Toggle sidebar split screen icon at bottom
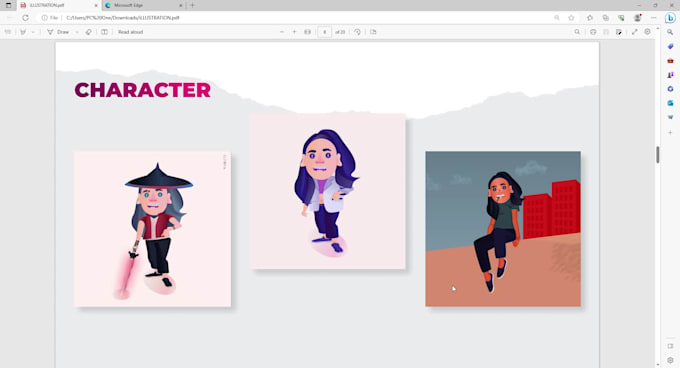Image resolution: width=680 pixels, height=368 pixels. pos(670,346)
